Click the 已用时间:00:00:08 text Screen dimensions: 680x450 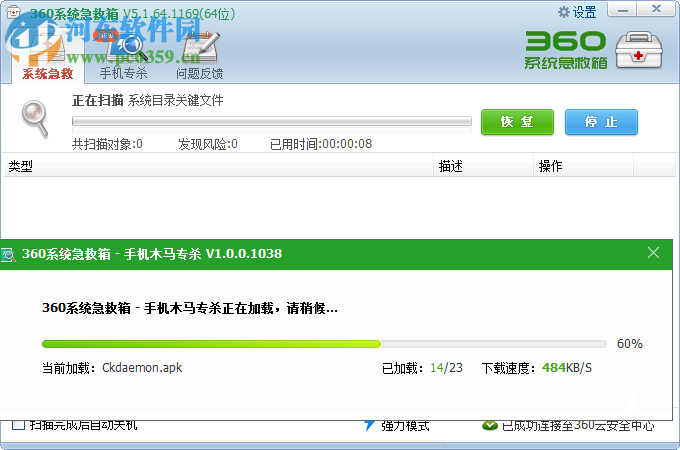(321, 144)
